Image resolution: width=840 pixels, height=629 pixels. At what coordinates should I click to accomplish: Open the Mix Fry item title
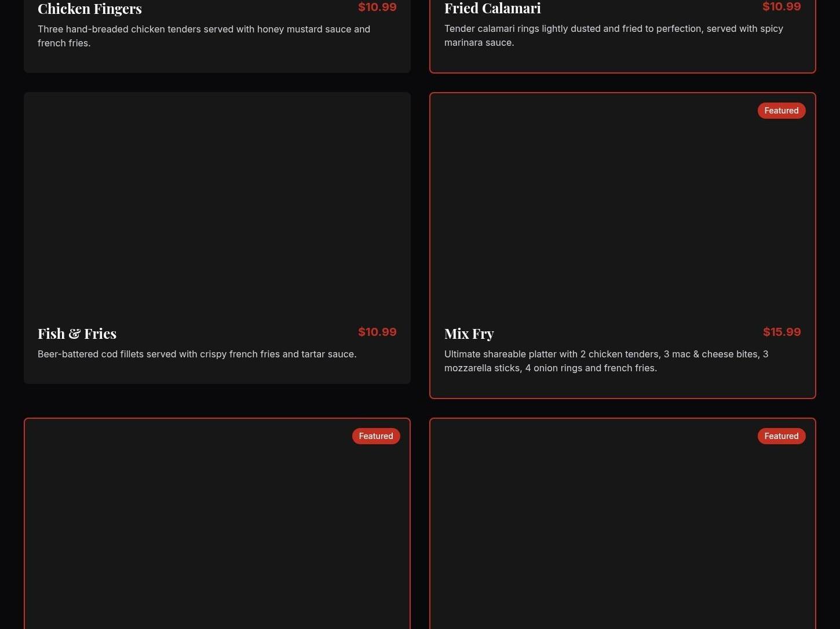point(469,334)
